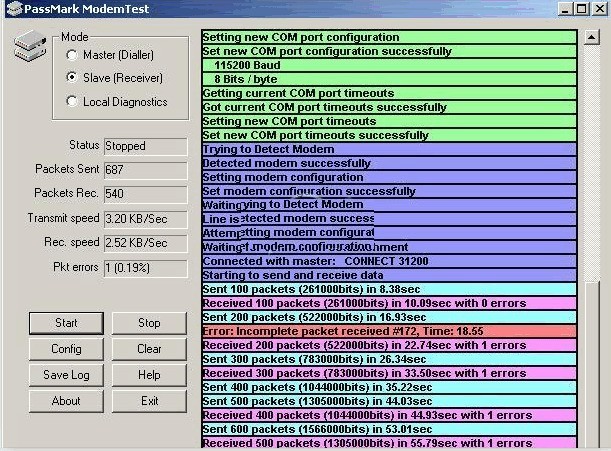Click log row 'Sent 500 packets (1305000bits)'
611x451 pixels.
pos(389,402)
